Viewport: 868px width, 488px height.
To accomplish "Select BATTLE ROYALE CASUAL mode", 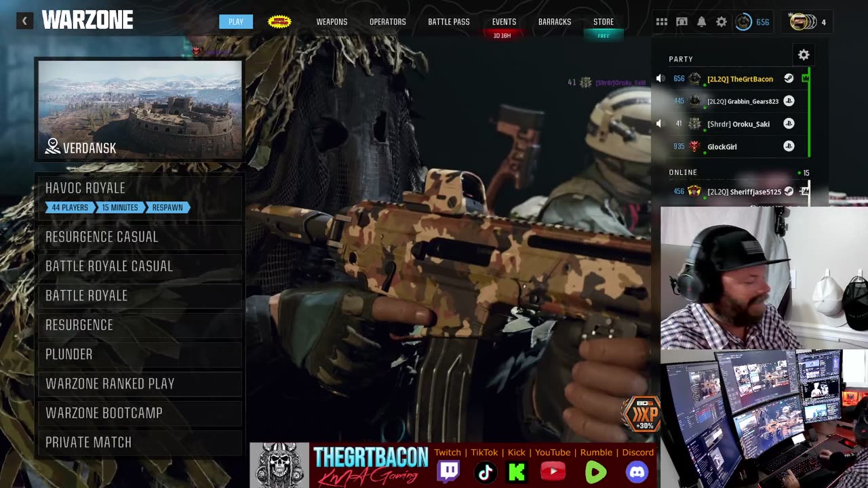I will tap(139, 266).
